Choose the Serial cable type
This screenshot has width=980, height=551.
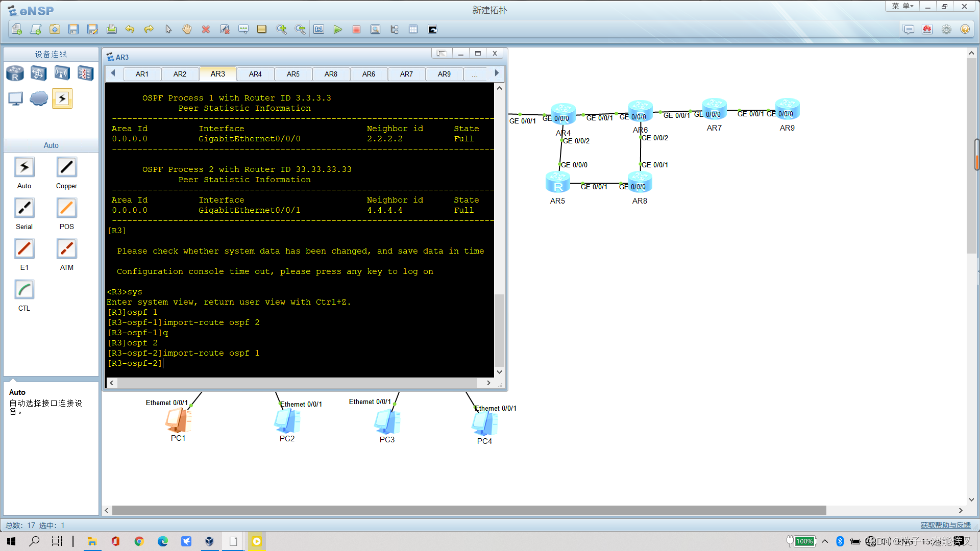tap(24, 208)
